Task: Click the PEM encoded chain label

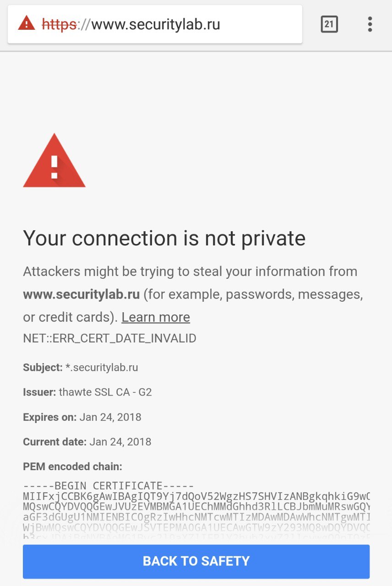Action: tap(72, 467)
